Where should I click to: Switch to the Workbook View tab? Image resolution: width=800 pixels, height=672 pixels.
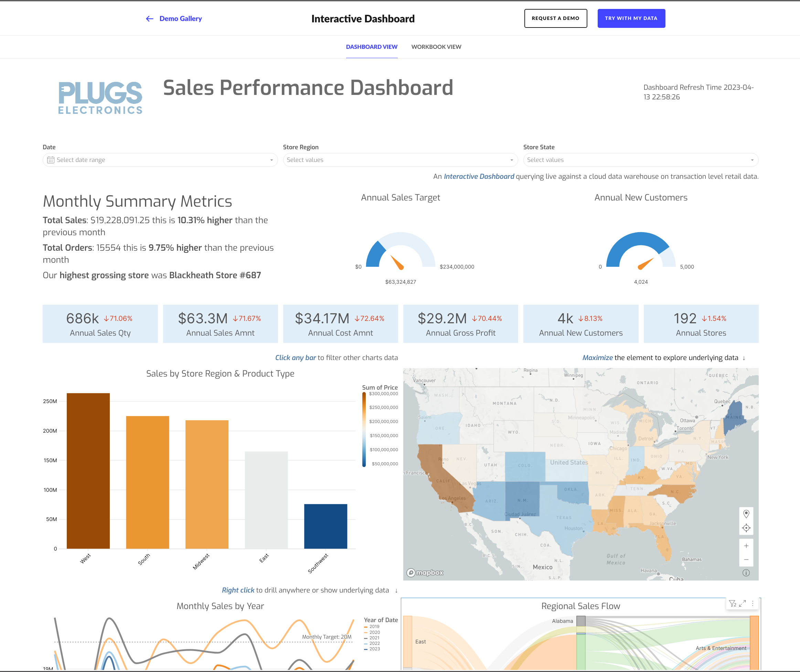point(436,46)
